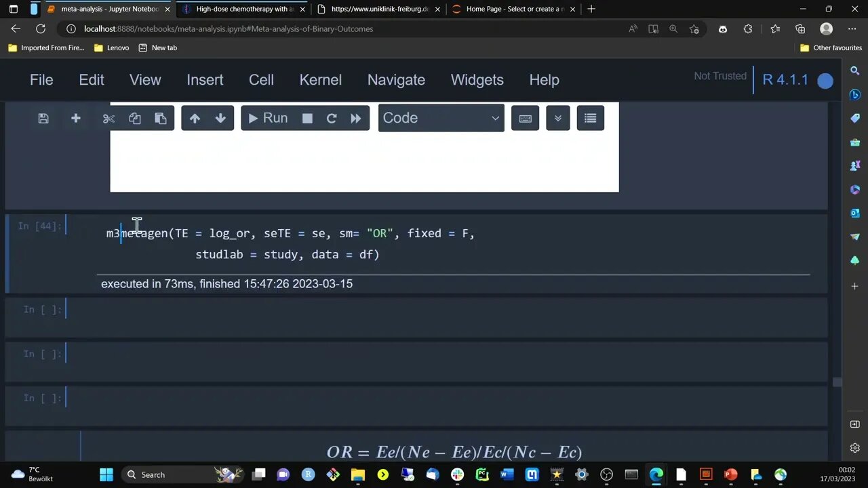Open the Edit menu

92,80
